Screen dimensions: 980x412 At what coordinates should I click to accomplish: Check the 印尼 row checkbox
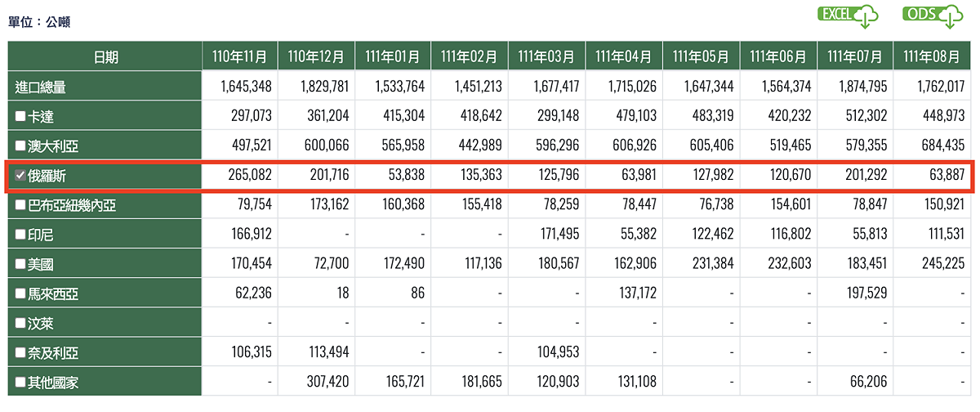coord(20,235)
